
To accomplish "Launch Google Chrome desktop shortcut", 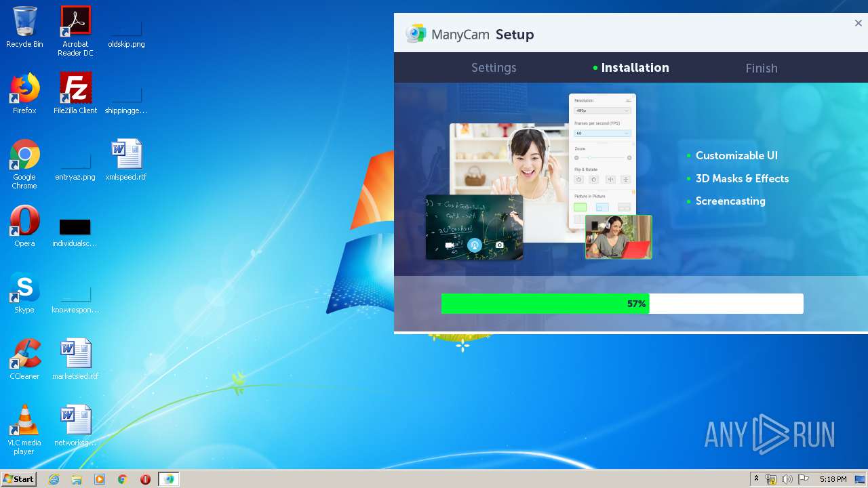I will [24, 164].
